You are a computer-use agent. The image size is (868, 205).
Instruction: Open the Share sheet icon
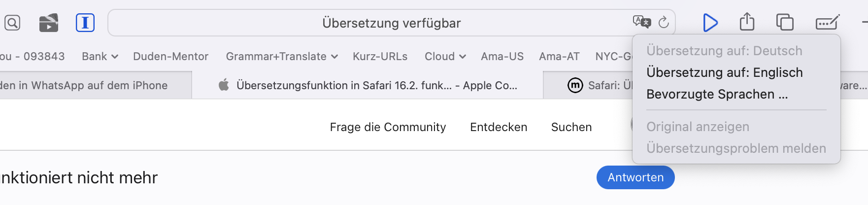(x=747, y=22)
